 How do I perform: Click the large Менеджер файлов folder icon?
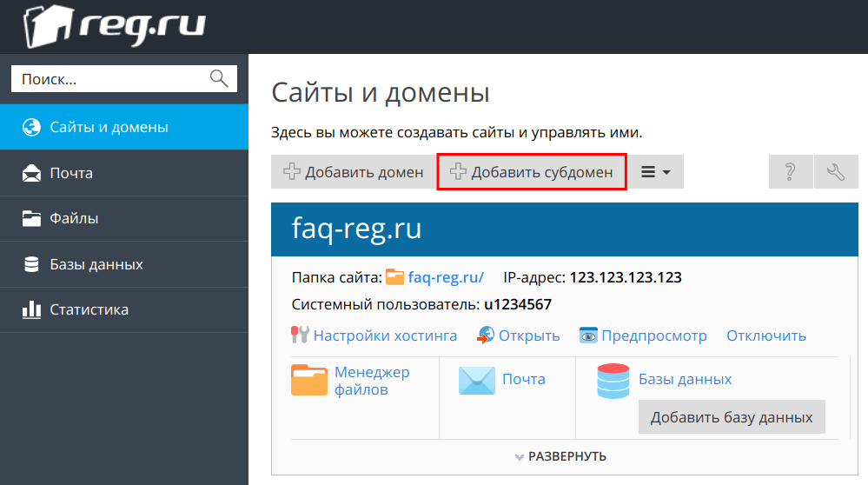point(309,380)
